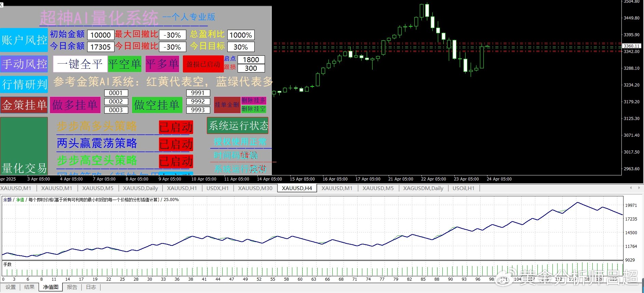Viewport: 644px width, 293px height.
Task: Open the 报告 tester tab
Action: click(x=72, y=287)
